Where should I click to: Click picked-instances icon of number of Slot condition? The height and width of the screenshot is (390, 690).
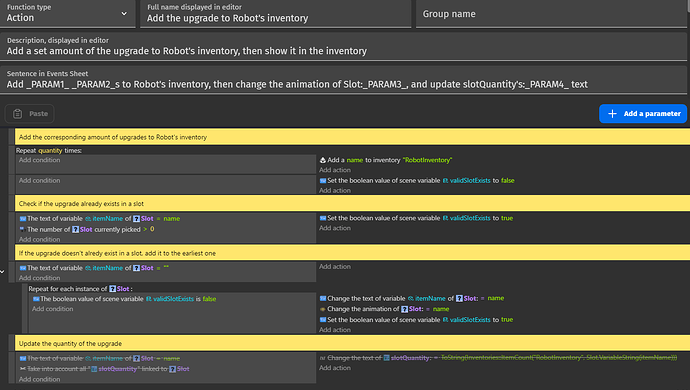tap(22, 229)
